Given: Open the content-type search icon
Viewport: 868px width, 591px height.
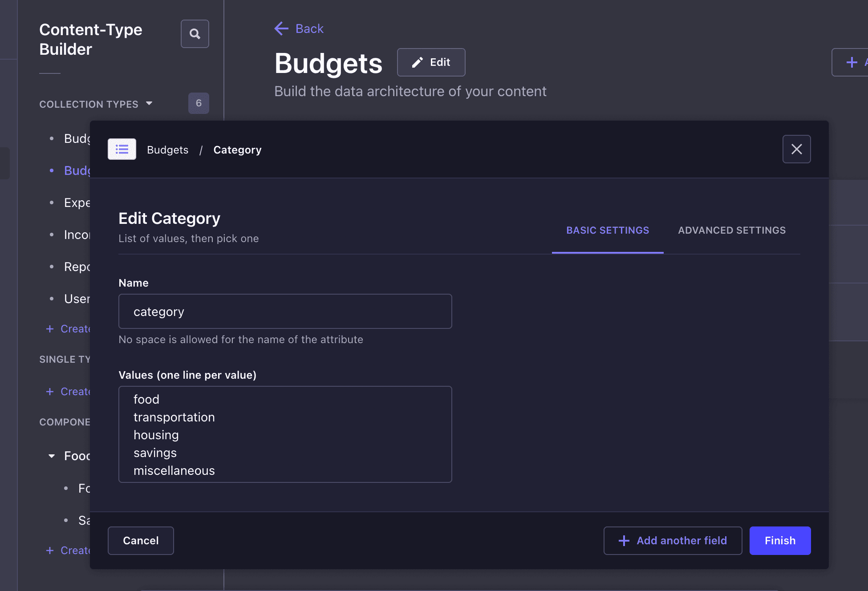Looking at the screenshot, I should pos(195,34).
